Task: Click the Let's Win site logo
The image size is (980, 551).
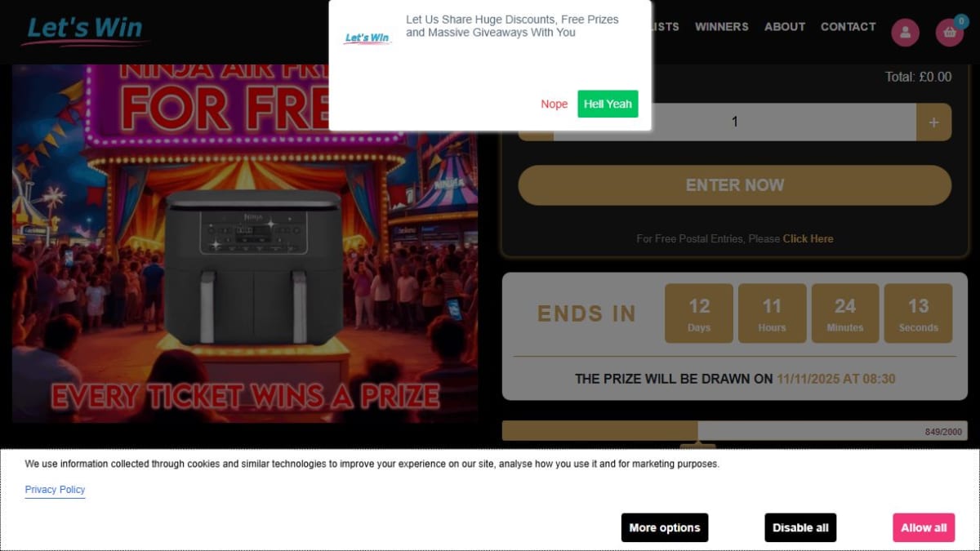Action: click(86, 29)
